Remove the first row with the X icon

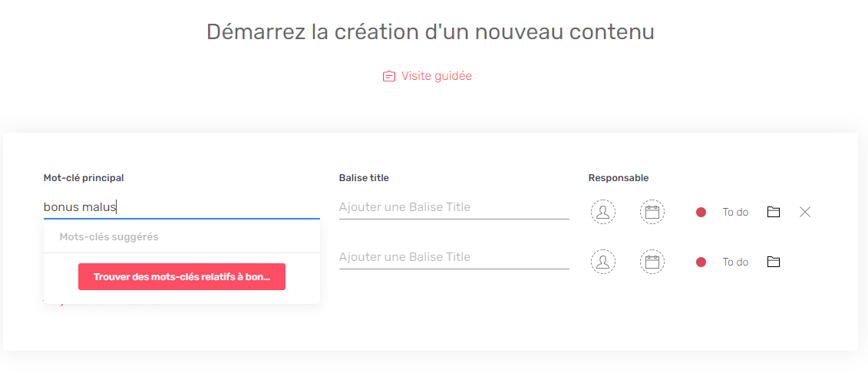coord(805,212)
